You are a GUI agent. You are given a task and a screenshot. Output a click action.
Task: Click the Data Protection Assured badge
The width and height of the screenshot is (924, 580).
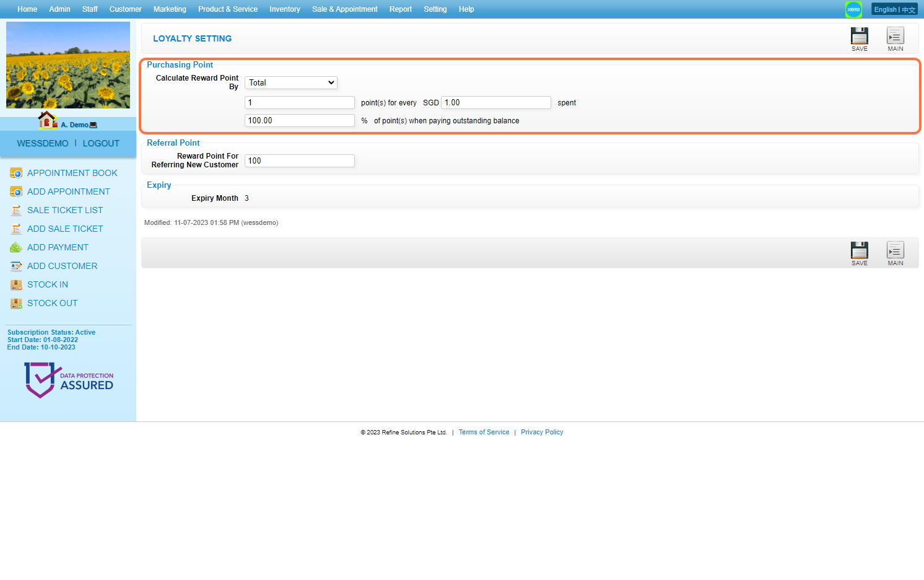(68, 380)
